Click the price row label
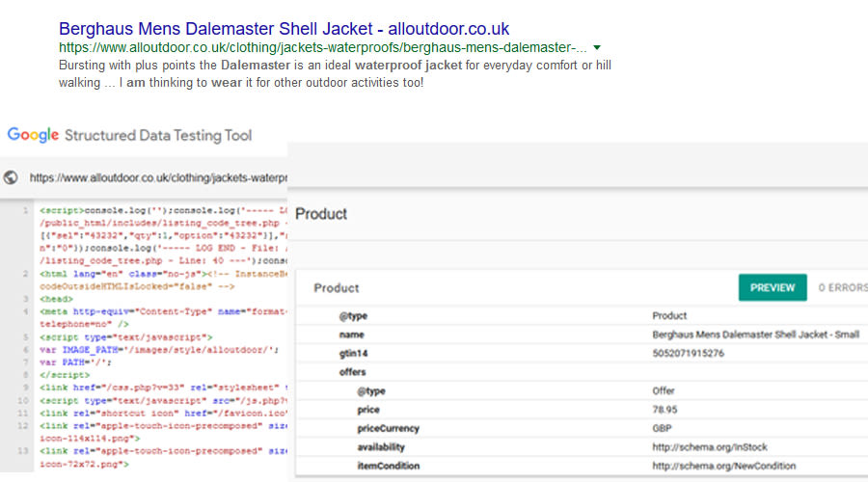 click(368, 410)
